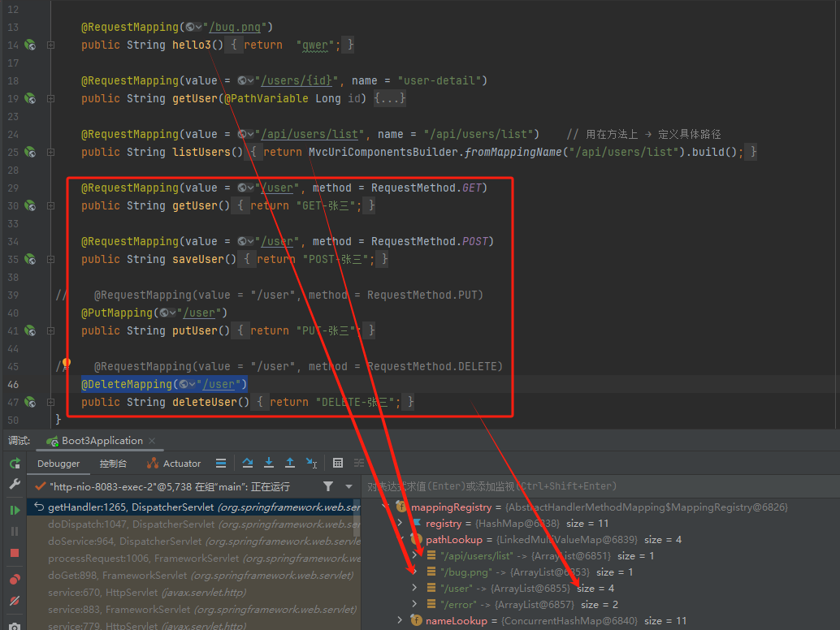The height and width of the screenshot is (630, 840).
Task: Click the gutter icon beside putUser()
Action: point(31,330)
